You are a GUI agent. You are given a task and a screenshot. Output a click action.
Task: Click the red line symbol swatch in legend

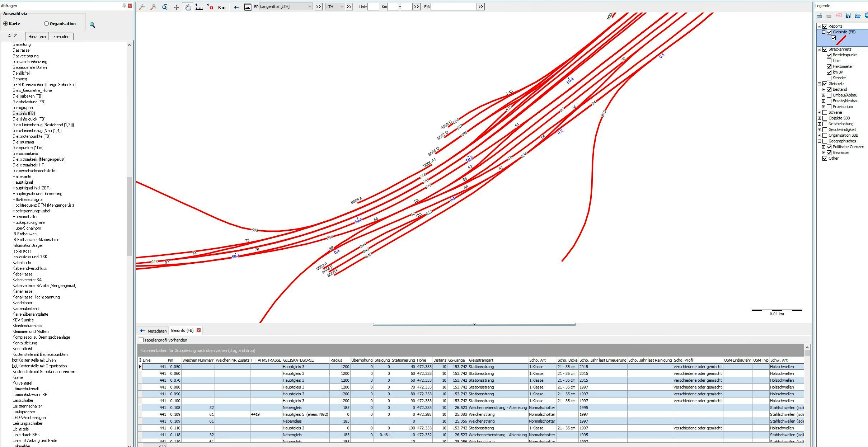coord(841,40)
